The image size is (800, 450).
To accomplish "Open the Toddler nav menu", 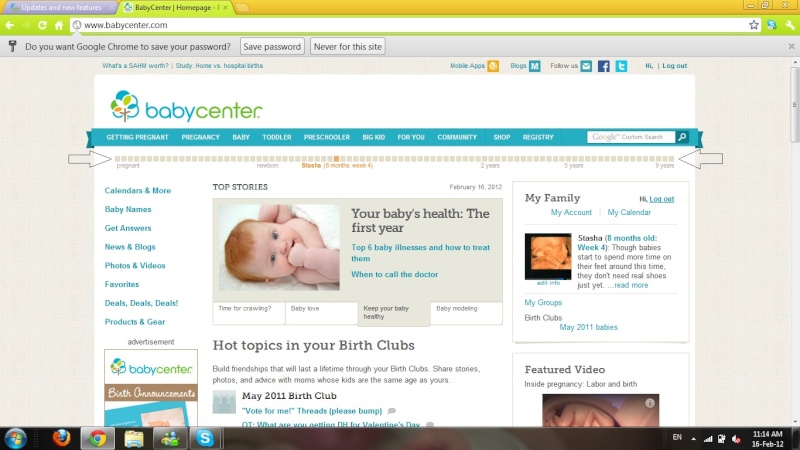I will pos(277,137).
